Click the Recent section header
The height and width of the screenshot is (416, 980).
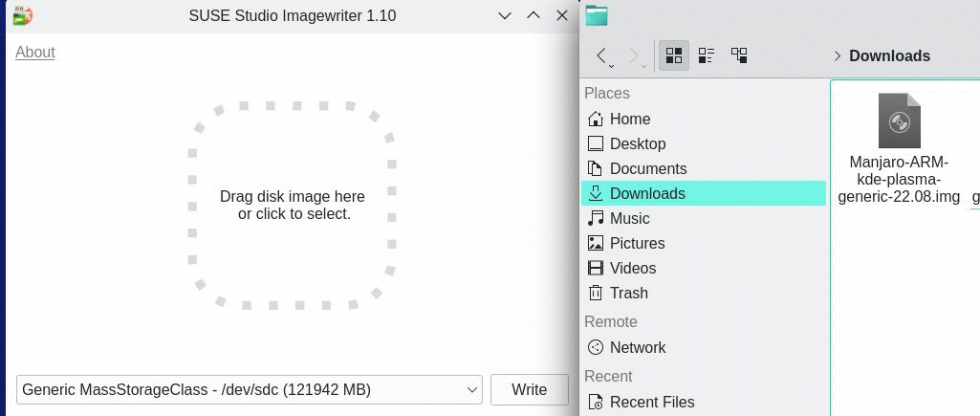(608, 376)
